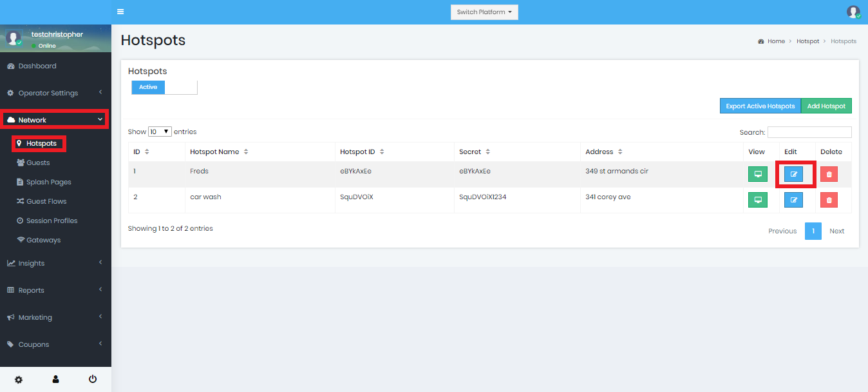
Task: Go to Next page
Action: [836, 231]
